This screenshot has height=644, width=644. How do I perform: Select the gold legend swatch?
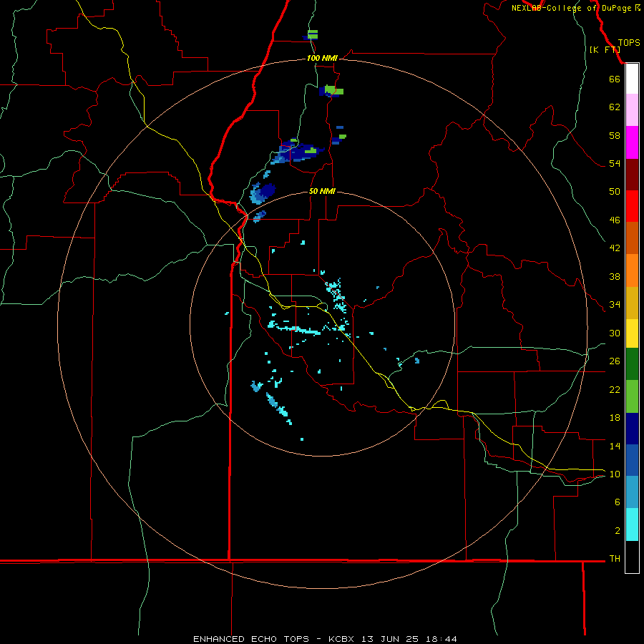tap(632, 303)
